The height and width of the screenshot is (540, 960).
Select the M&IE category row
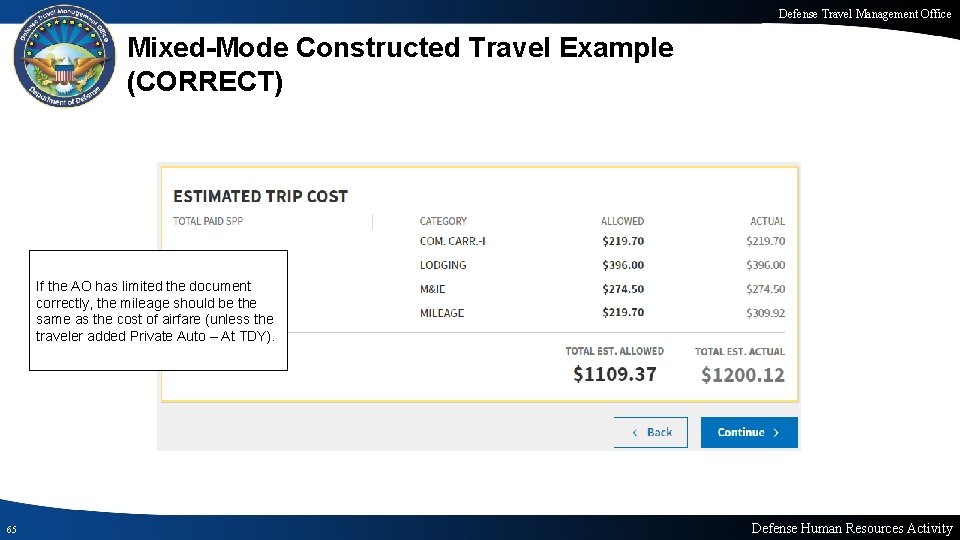(434, 289)
